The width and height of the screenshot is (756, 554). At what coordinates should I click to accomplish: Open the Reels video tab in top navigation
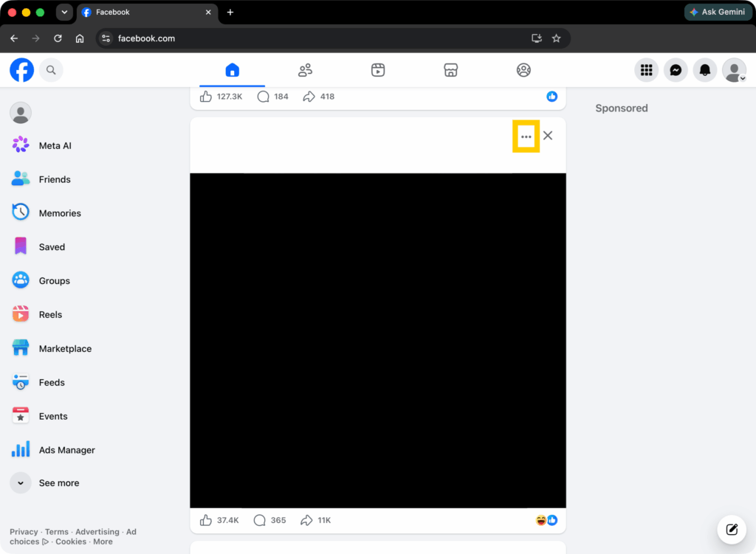point(378,70)
